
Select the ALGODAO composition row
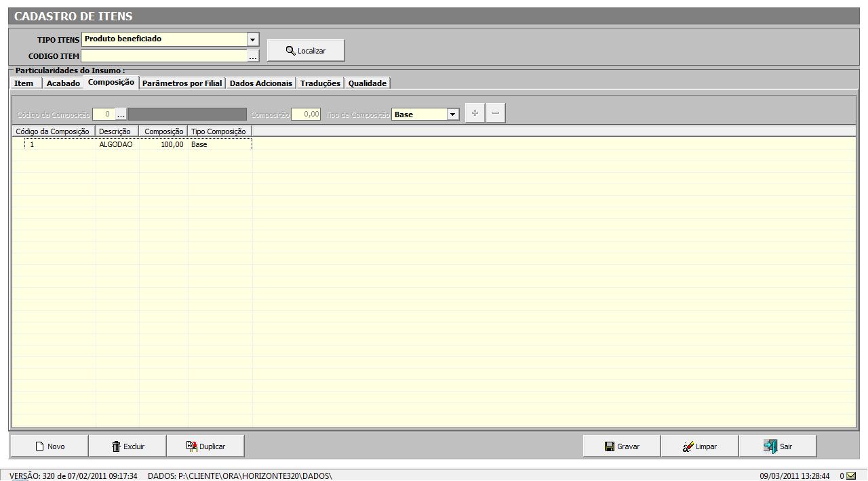click(x=115, y=145)
